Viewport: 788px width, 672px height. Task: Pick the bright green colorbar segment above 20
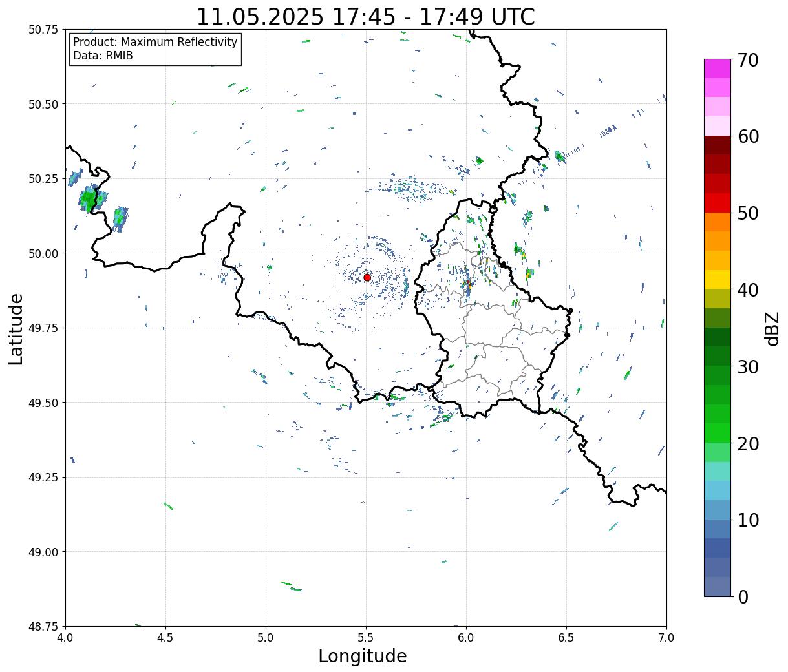click(718, 433)
